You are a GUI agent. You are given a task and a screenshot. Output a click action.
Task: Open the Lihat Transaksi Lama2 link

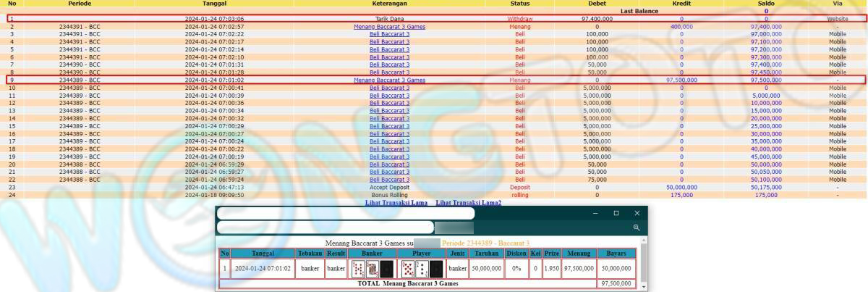(468, 203)
